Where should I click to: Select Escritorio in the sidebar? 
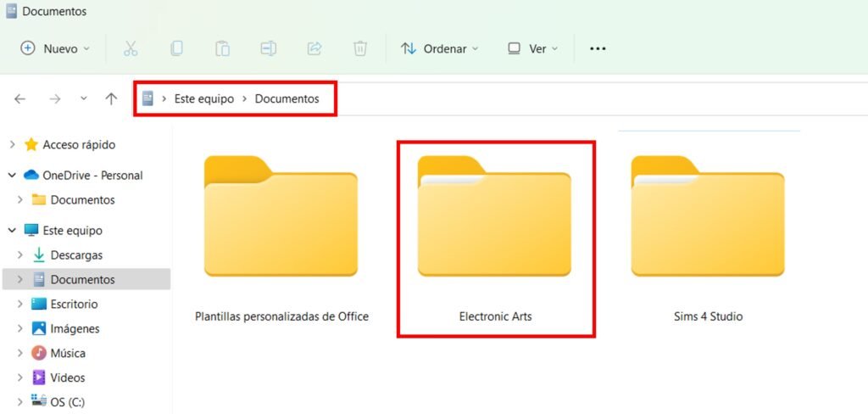(x=74, y=304)
